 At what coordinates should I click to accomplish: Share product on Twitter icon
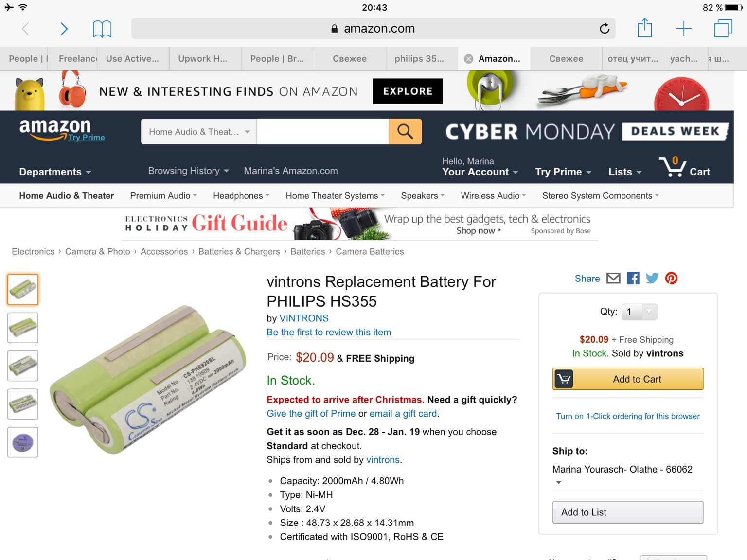click(x=652, y=279)
